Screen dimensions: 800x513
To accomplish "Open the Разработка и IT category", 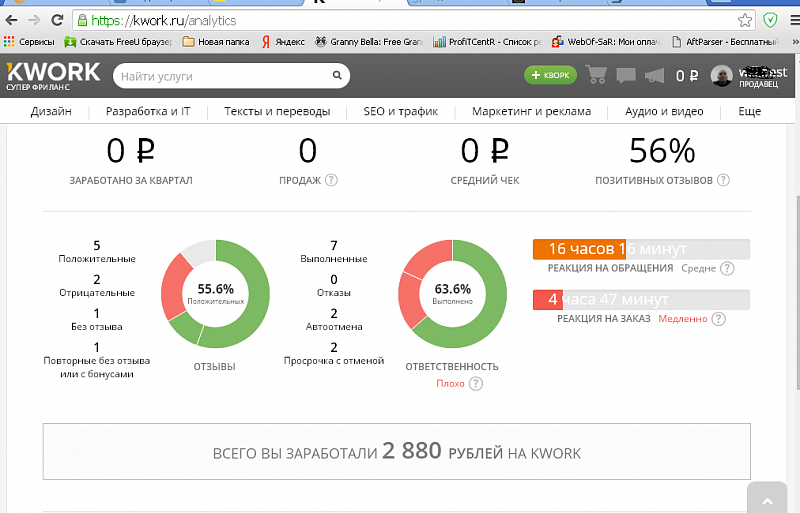I will click(x=148, y=111).
